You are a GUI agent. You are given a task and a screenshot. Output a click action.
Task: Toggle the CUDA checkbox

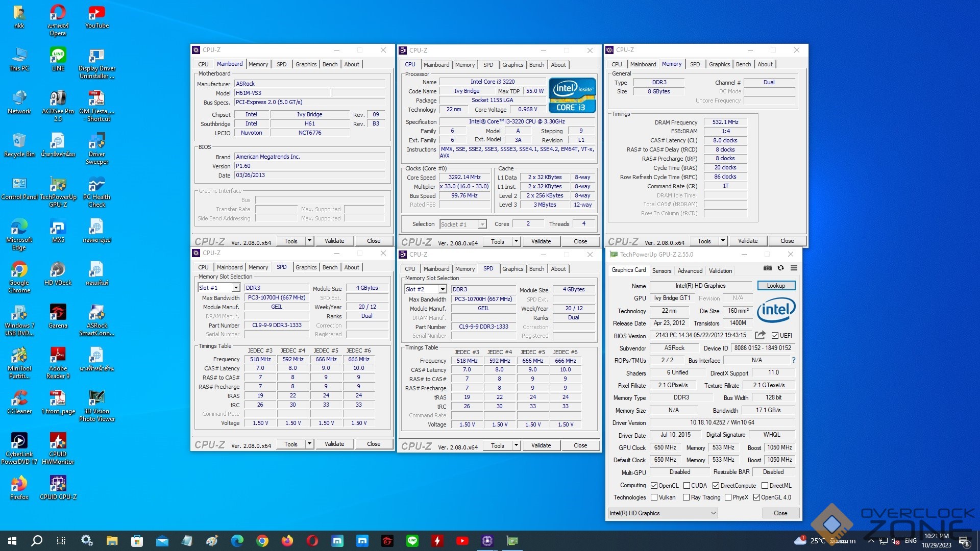click(687, 486)
